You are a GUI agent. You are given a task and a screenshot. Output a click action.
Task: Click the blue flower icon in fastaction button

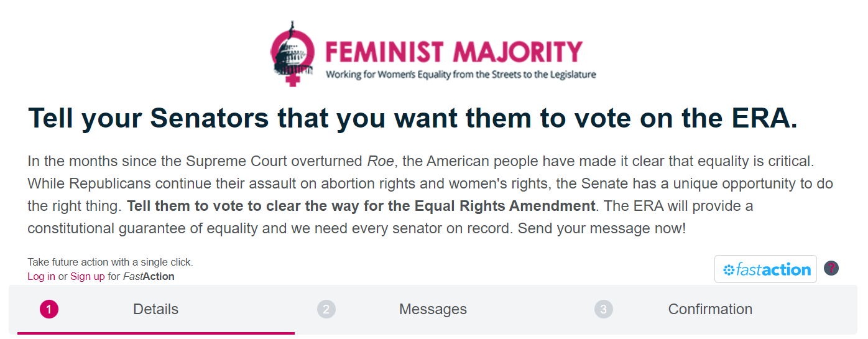(729, 270)
